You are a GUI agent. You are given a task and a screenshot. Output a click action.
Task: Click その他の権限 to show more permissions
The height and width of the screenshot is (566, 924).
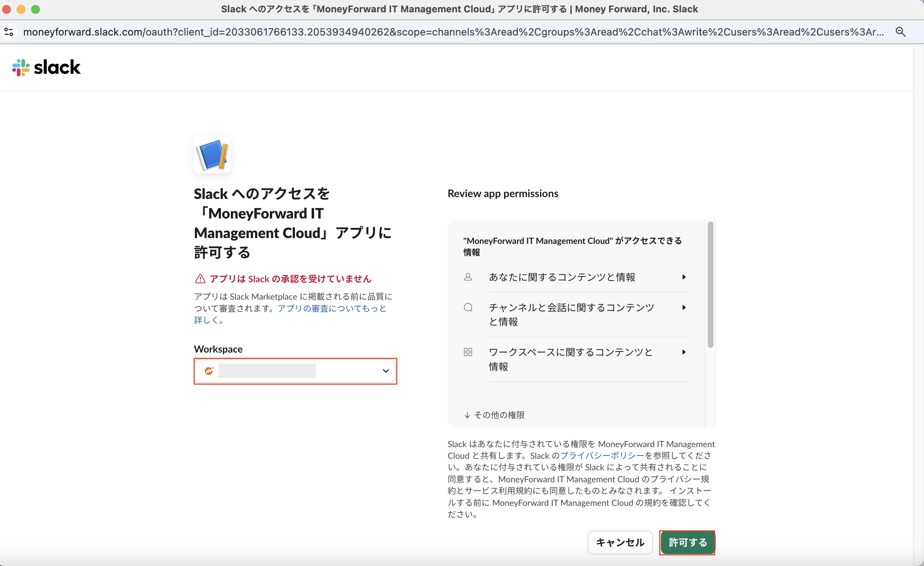494,415
